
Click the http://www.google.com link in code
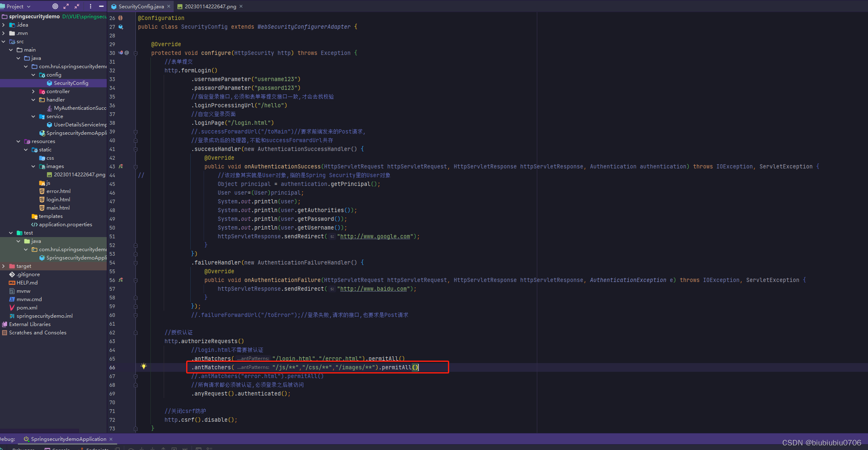coord(375,237)
